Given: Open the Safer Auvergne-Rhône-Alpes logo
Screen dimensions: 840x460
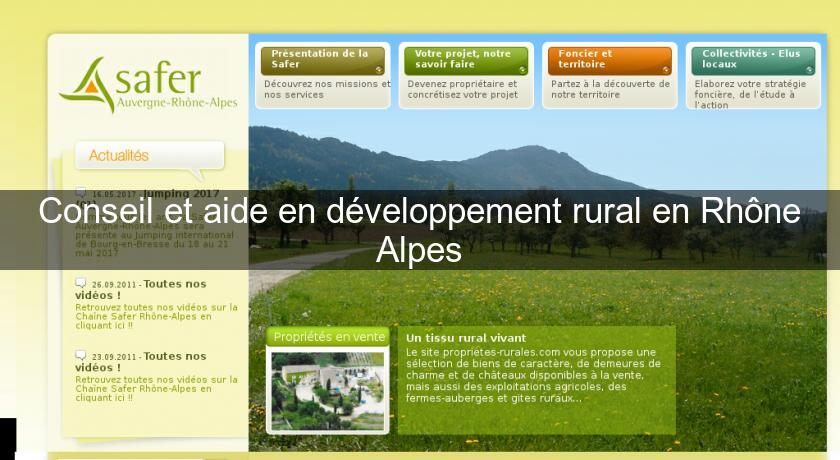Looking at the screenshot, I should pos(148,85).
